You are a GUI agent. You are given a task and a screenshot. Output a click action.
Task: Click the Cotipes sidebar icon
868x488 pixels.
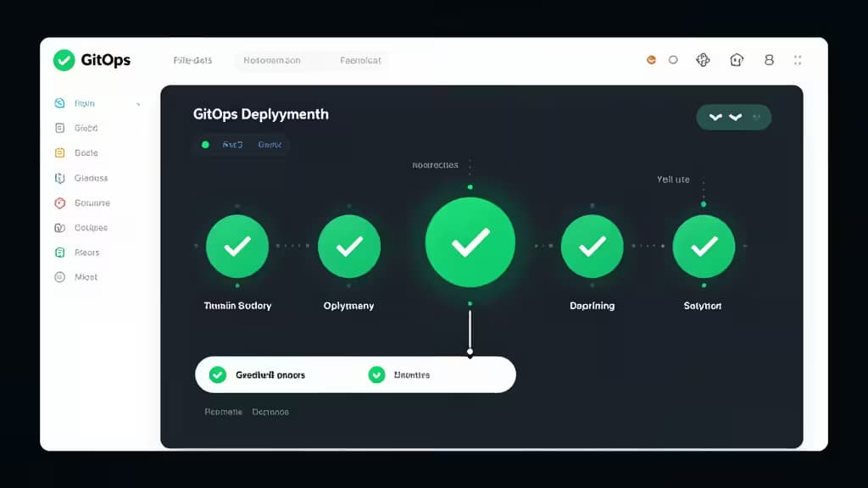coord(60,227)
